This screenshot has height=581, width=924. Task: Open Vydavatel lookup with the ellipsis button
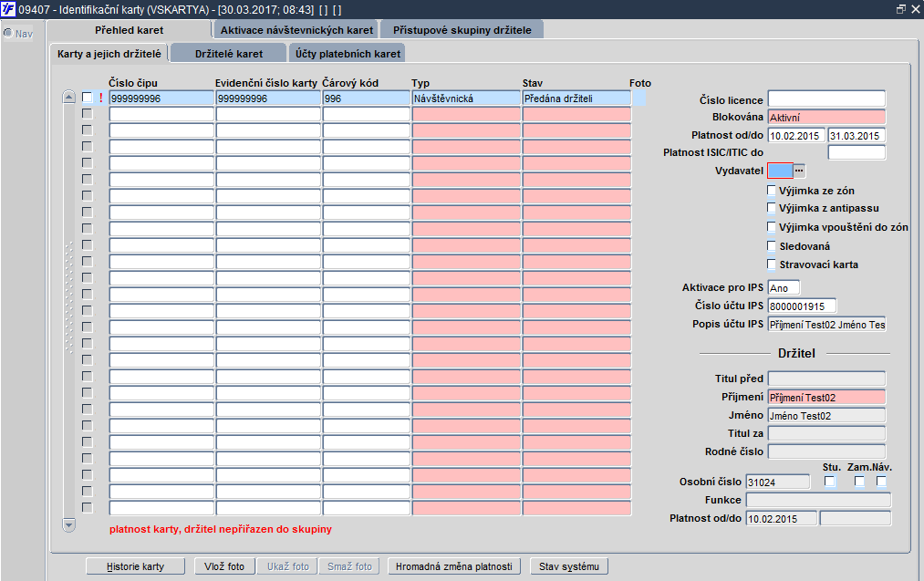[799, 171]
